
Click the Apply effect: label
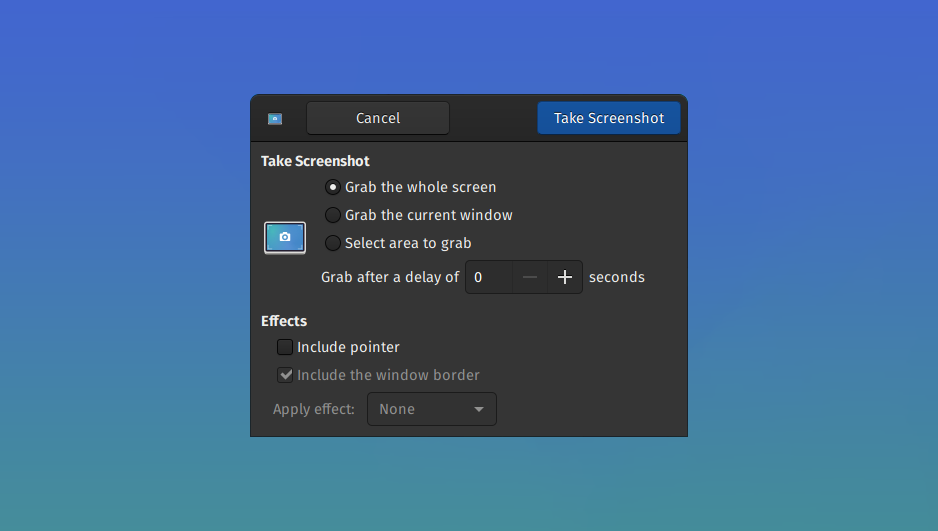[x=314, y=410]
